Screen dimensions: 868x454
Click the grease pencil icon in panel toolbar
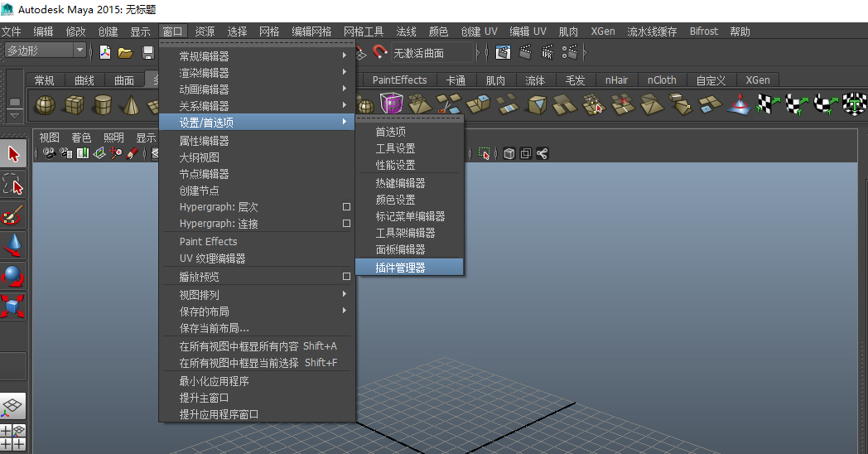pos(132,153)
